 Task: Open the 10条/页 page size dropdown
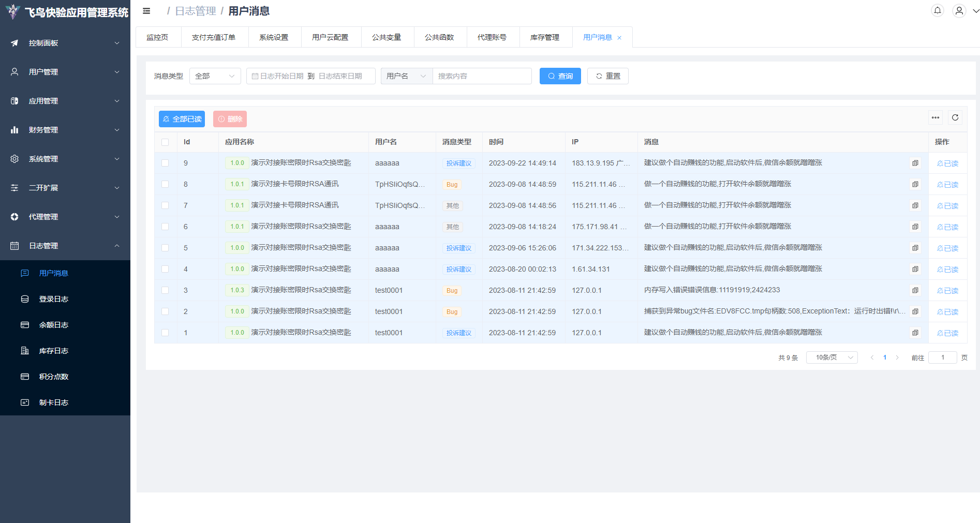(831, 357)
